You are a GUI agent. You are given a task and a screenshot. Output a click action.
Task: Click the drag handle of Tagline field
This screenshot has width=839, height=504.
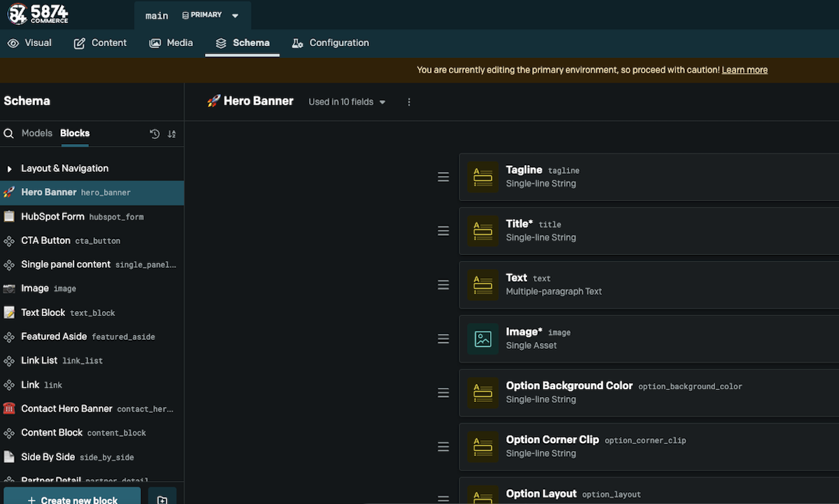pyautogui.click(x=443, y=178)
